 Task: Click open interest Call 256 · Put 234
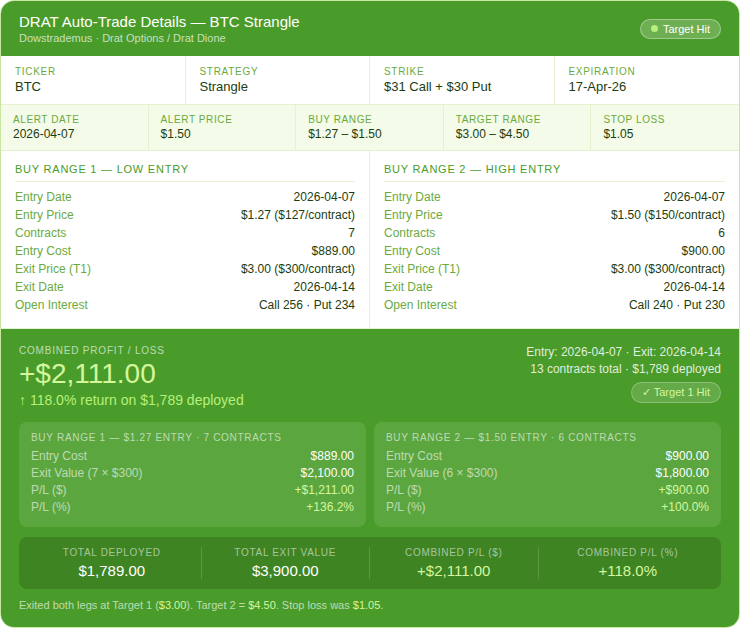307,305
